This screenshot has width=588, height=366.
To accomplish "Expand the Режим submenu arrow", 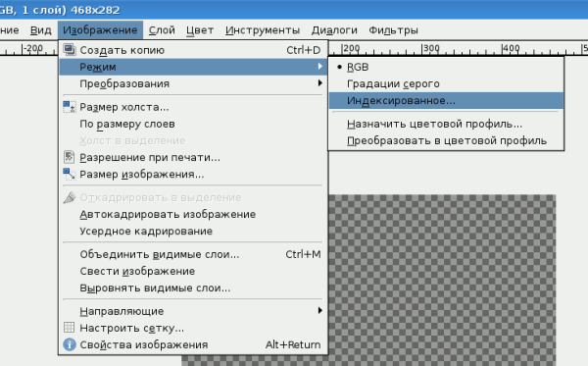I will [319, 66].
